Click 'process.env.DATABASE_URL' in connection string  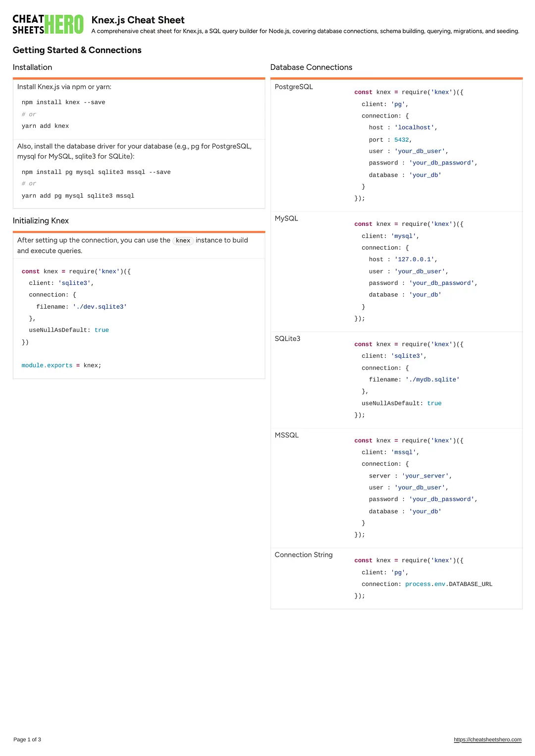(449, 585)
